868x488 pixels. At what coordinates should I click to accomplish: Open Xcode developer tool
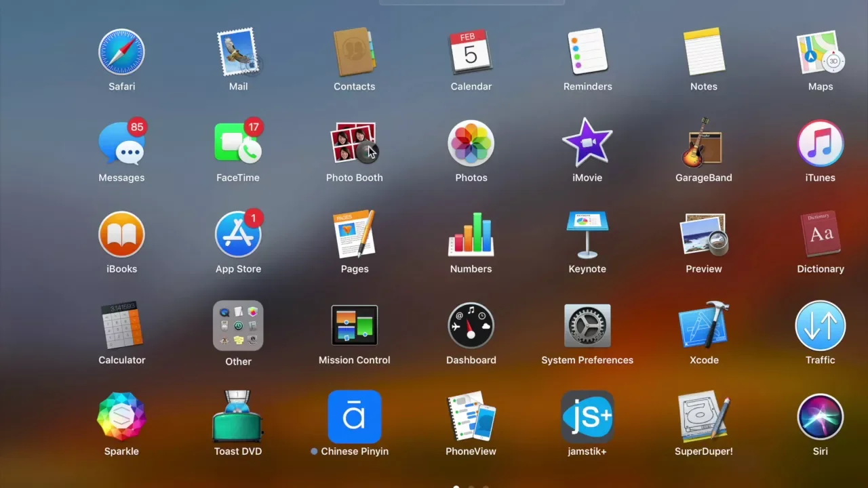(704, 326)
